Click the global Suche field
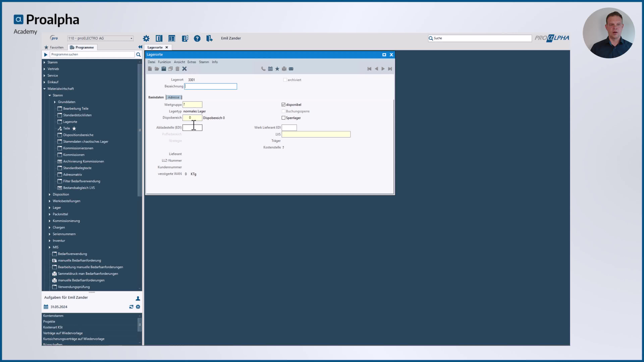 [480, 38]
